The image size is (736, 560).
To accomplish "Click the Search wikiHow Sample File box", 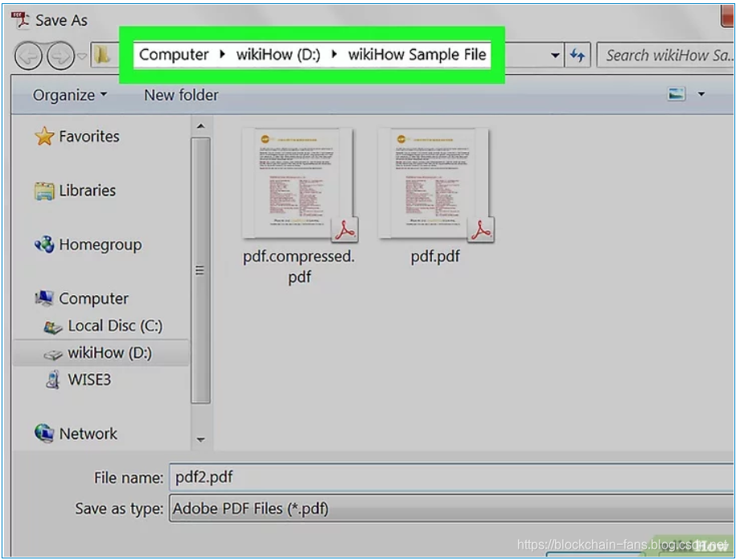I will (665, 56).
